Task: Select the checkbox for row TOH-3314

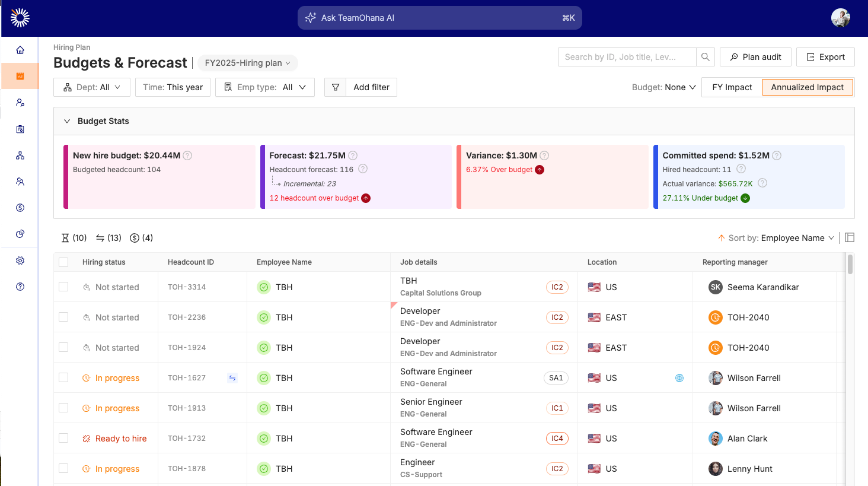Action: point(63,287)
